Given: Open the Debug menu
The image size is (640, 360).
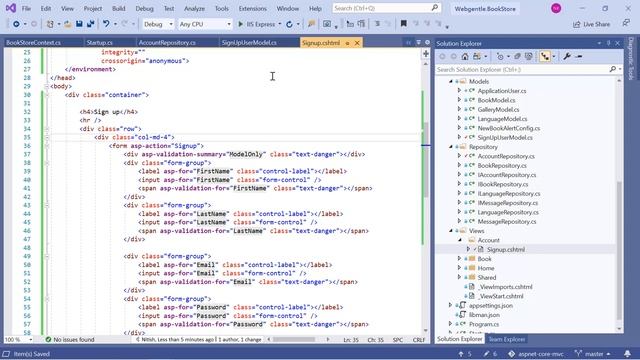Looking at the screenshot, I should [x=144, y=8].
